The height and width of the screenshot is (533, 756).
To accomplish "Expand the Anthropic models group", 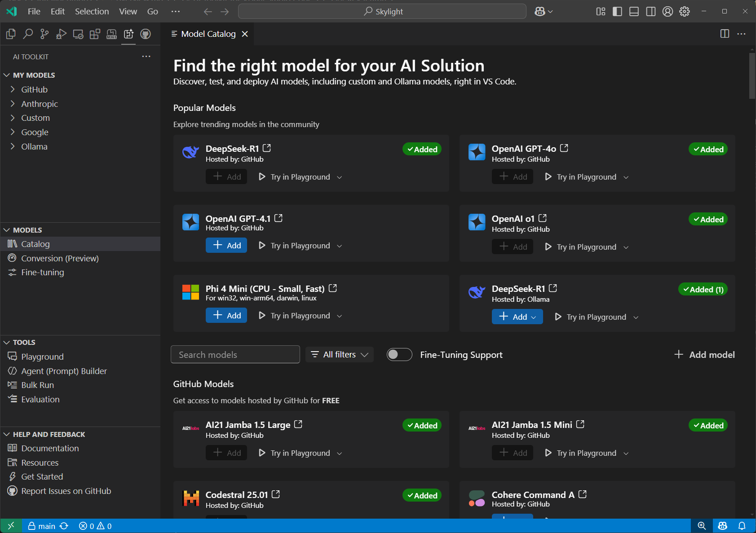I will tap(40, 103).
